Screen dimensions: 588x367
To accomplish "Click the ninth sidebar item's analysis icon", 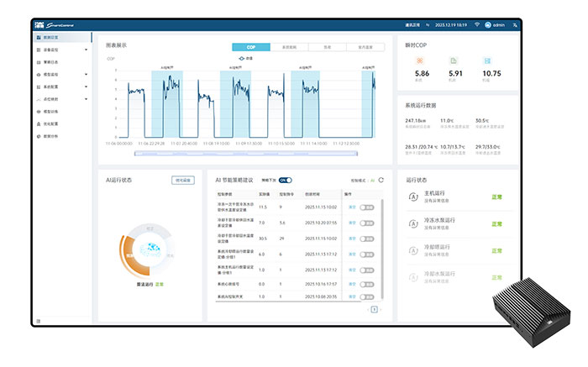I will click(39, 136).
